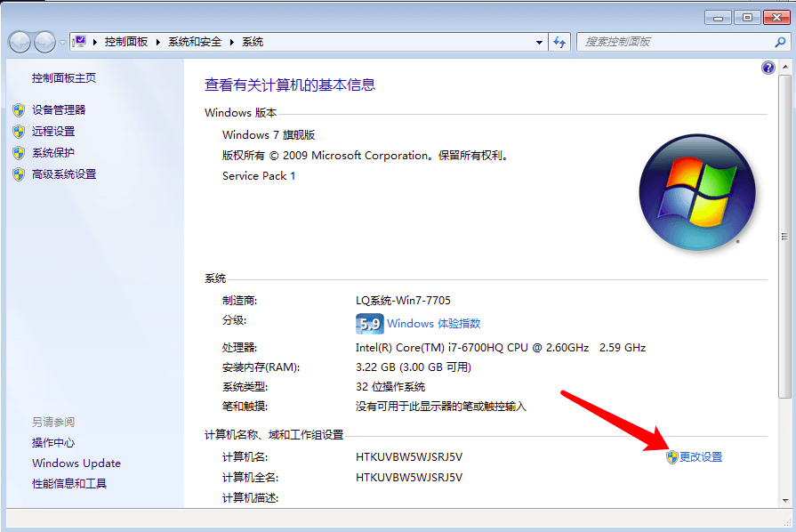Minimize the System window
The height and width of the screenshot is (532, 796).
click(718, 18)
